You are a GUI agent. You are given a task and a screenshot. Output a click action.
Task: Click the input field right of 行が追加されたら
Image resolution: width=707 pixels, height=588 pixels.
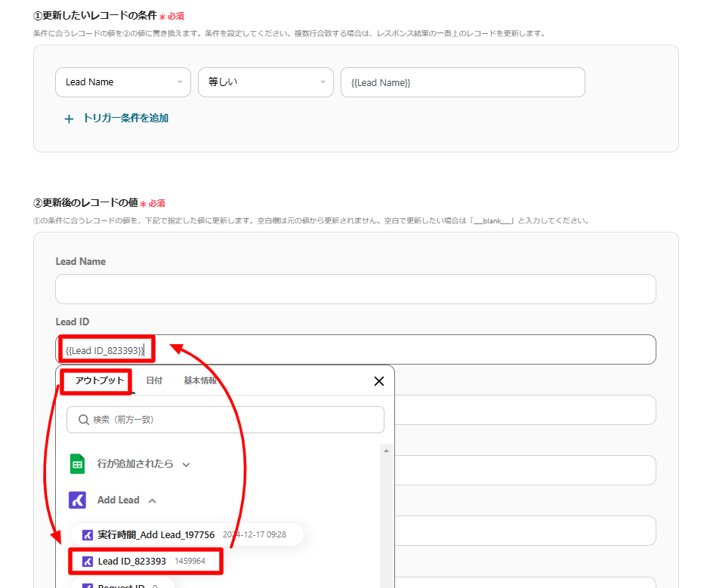point(525,470)
